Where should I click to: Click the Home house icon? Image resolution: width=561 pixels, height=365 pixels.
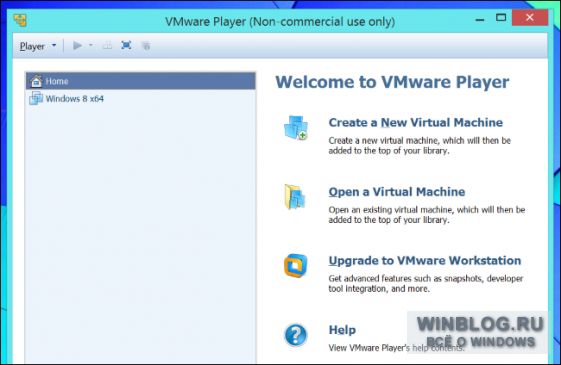(36, 81)
